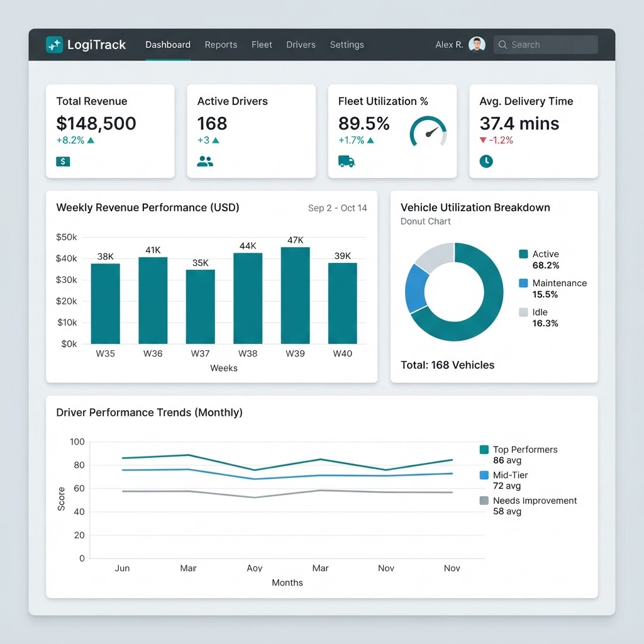This screenshot has height=644, width=644.
Task: Click the 72 avg Mid-Tier value
Action: click(x=507, y=486)
